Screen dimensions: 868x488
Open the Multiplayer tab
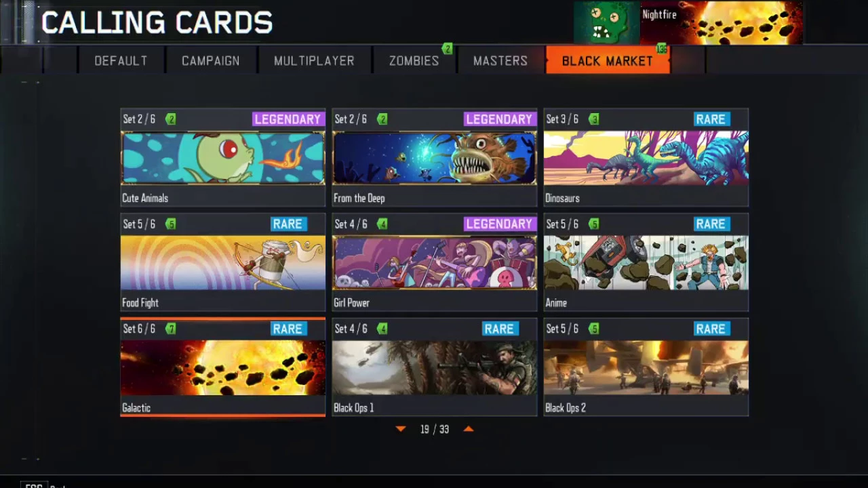click(314, 61)
